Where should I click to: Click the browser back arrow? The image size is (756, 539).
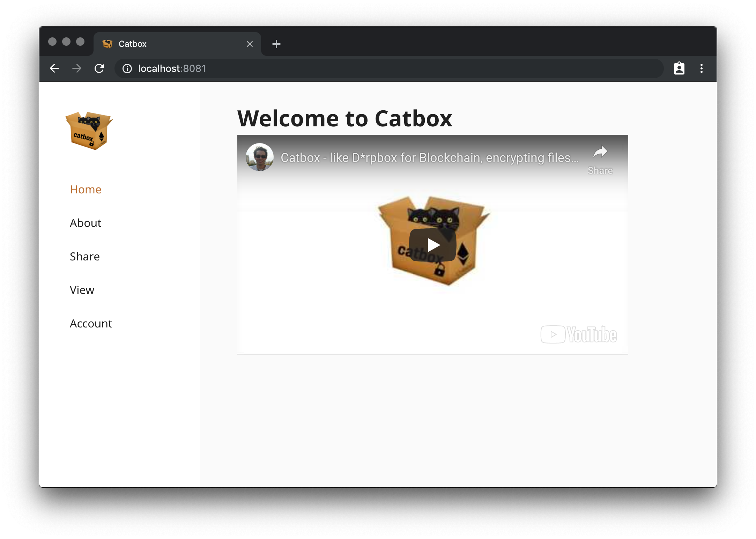pos(54,68)
